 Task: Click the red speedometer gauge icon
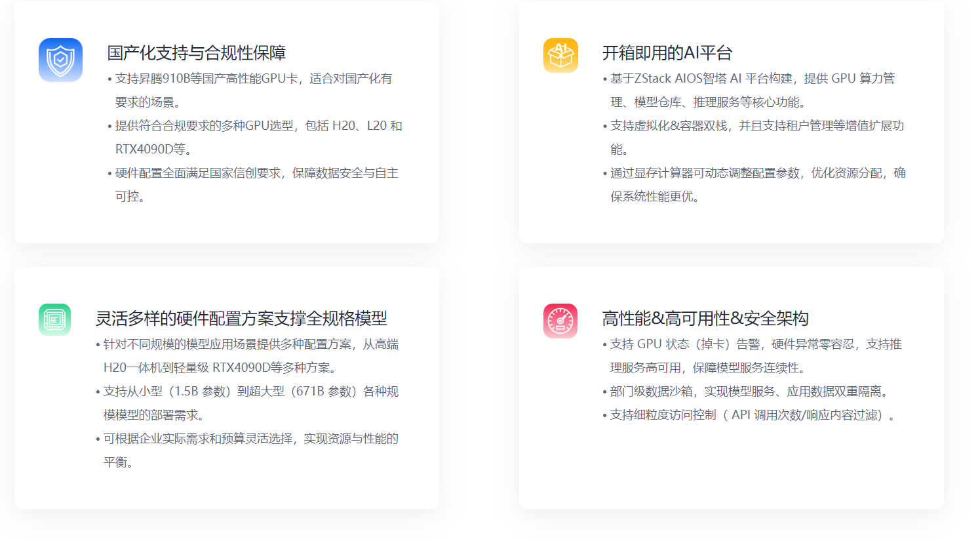[560, 321]
